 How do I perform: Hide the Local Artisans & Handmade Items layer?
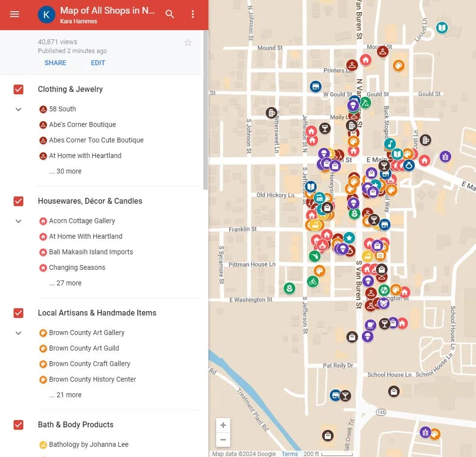click(18, 313)
